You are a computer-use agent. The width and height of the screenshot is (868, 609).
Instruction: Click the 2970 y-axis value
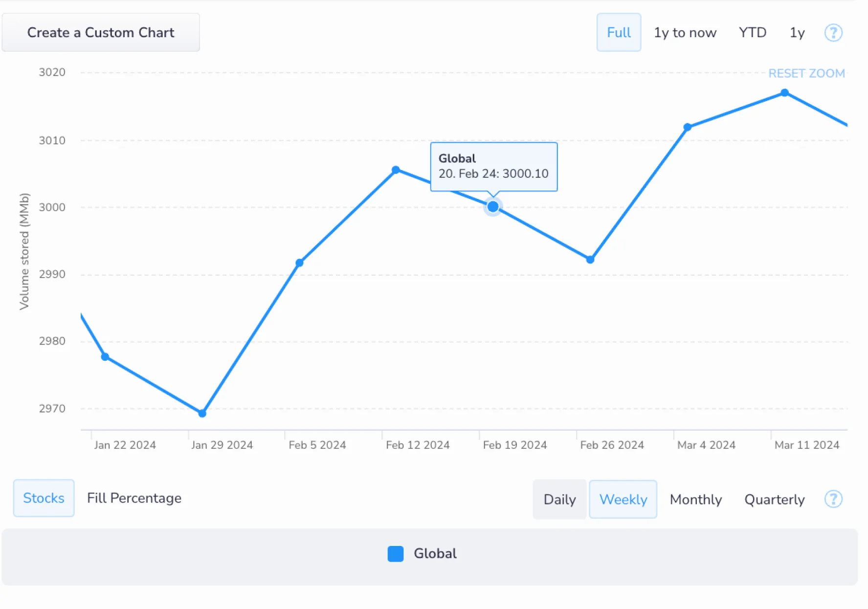(x=52, y=409)
